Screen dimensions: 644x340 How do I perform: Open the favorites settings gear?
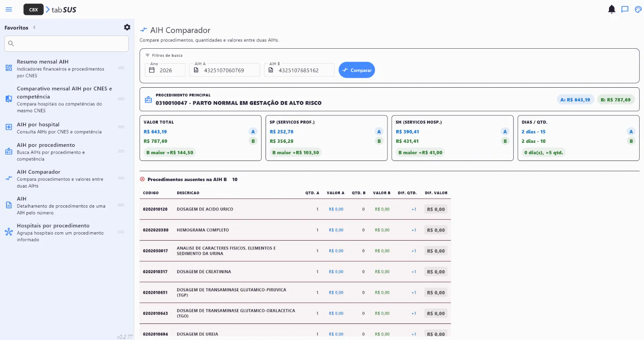click(x=127, y=27)
